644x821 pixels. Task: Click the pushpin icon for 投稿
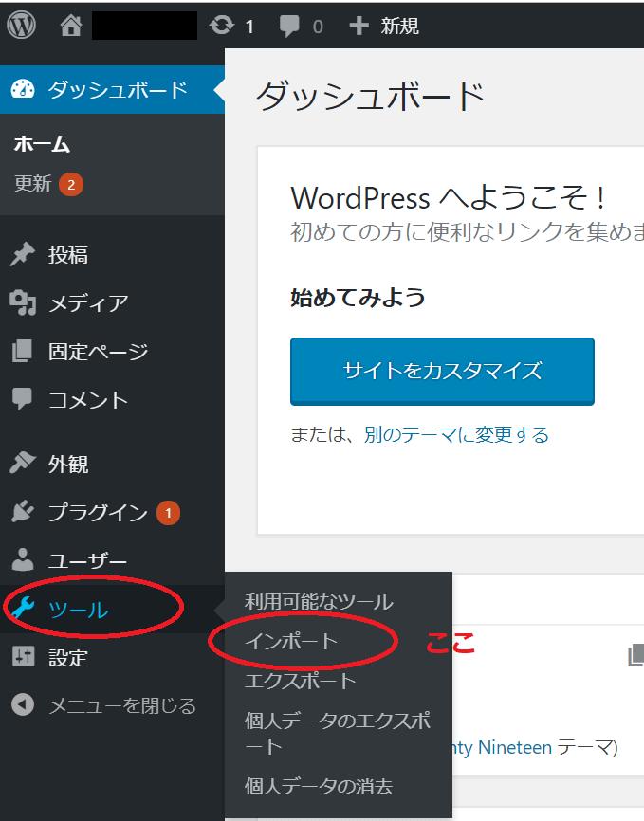pos(22,254)
